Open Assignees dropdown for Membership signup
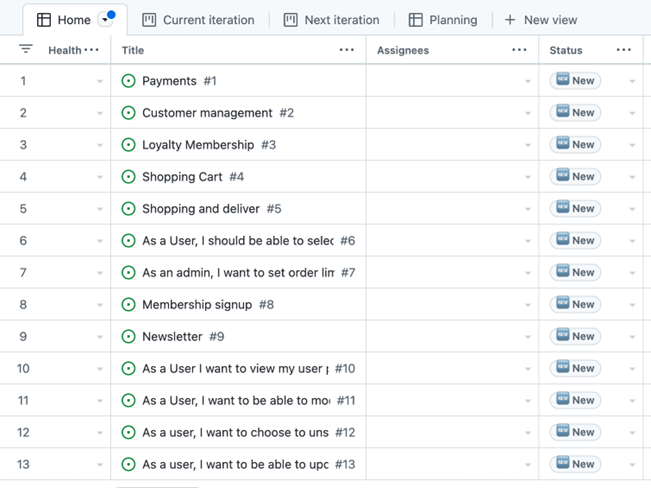 (528, 305)
